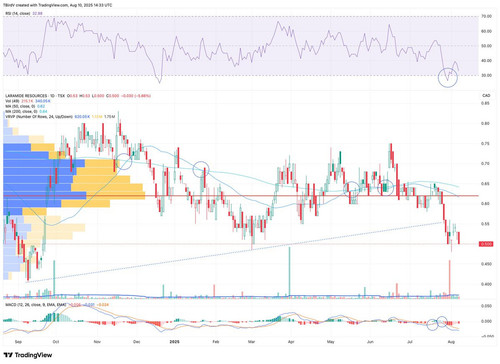Click the 2025 year label on time axis
Screen dimensions: 500x364
[x=175, y=342]
